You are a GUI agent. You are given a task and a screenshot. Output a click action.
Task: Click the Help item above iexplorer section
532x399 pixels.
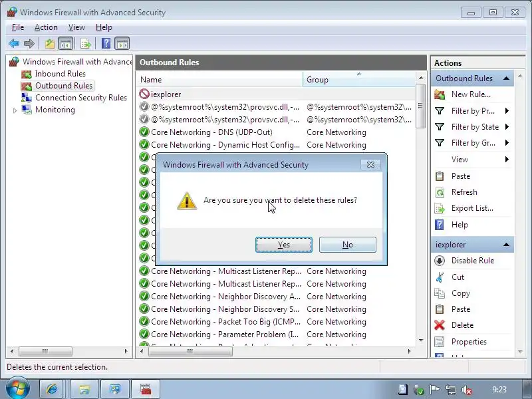460,225
